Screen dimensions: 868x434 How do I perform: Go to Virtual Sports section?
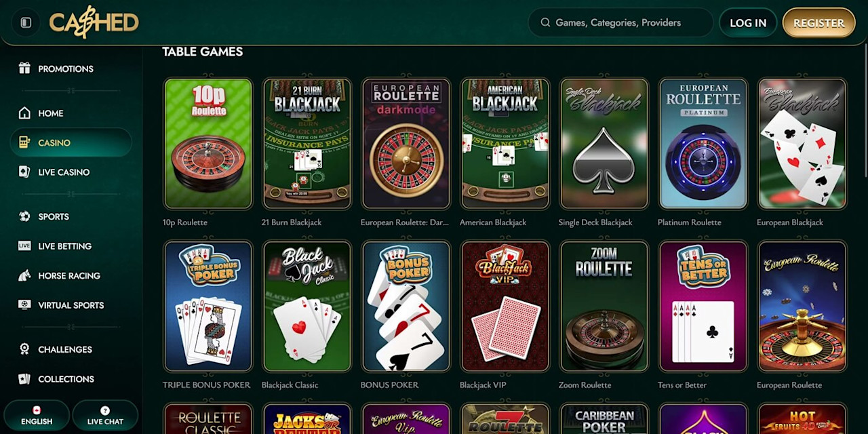71,305
